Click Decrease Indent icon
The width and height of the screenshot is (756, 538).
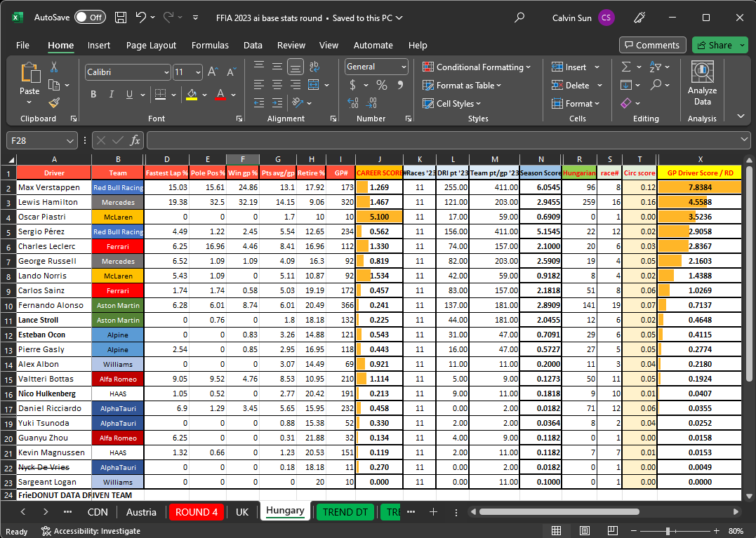click(259, 102)
